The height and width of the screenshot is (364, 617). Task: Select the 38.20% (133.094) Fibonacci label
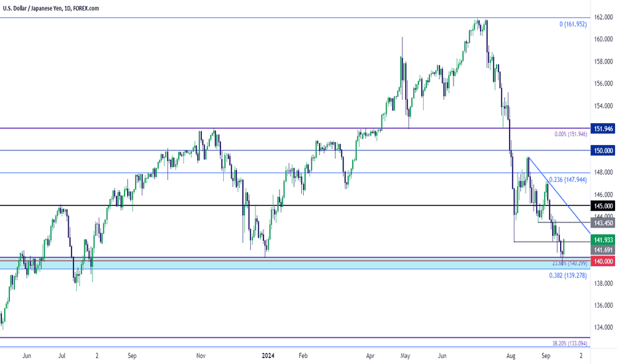click(x=569, y=343)
